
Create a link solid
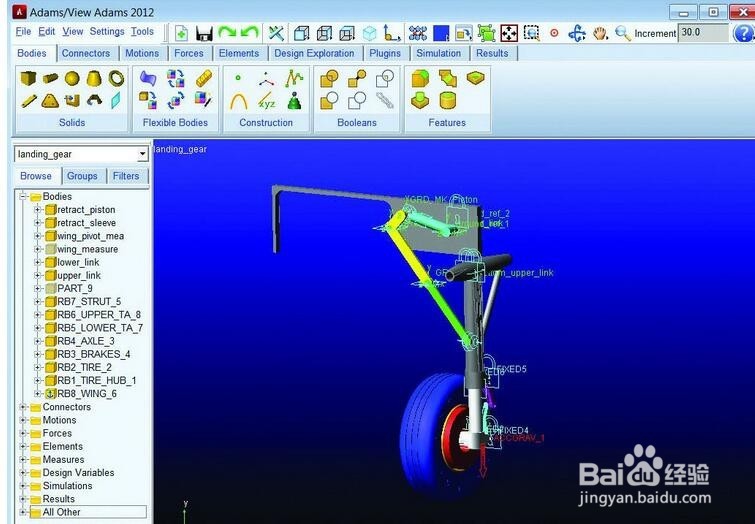point(28,101)
